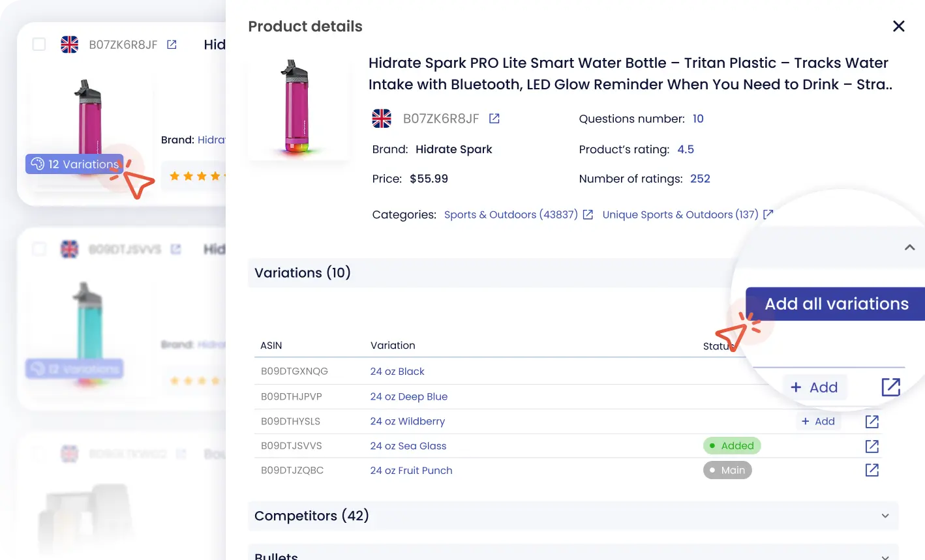Click the Variation column header
925x560 pixels.
point(393,346)
